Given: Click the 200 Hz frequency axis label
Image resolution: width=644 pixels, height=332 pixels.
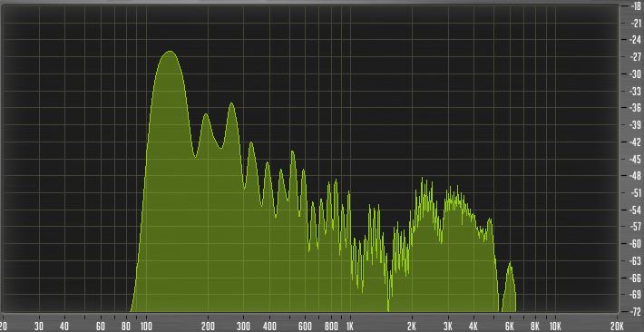Looking at the screenshot, I should tap(208, 327).
